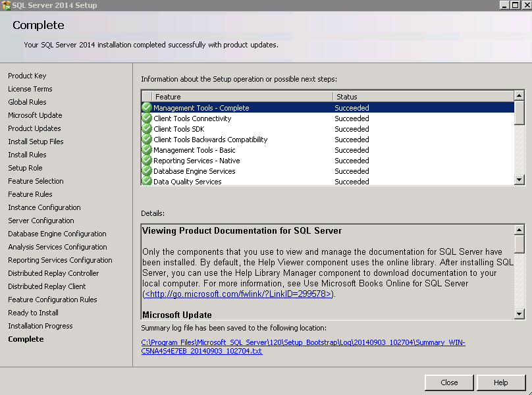The width and height of the screenshot is (532, 395).
Task: Click Distributed Replay Controller step in sidebar
Action: point(53,273)
